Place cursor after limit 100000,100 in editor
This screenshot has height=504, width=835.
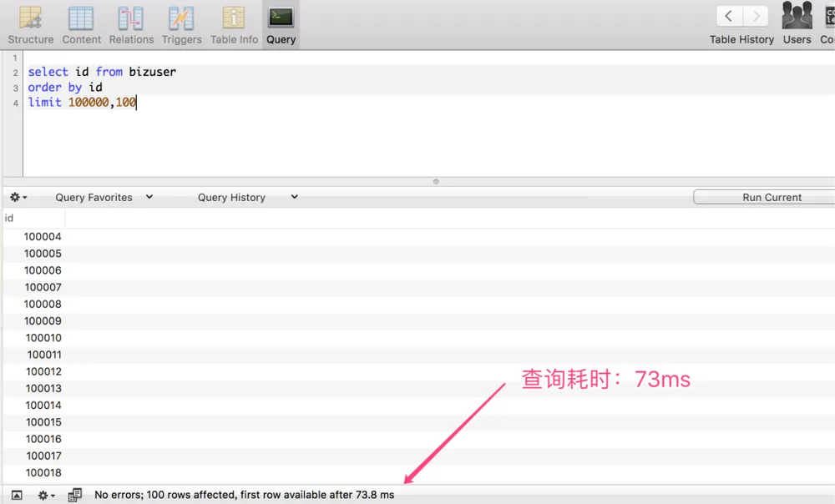coord(137,102)
